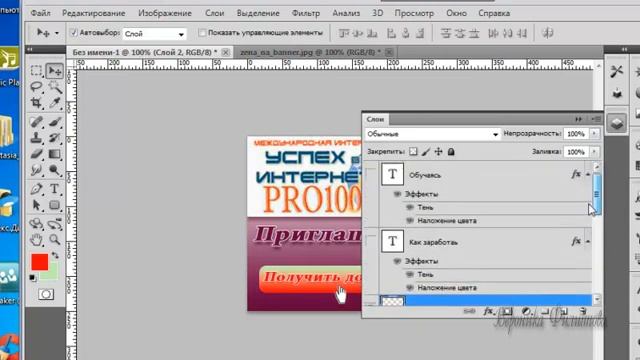Open the Непрозрачность slider arrow
This screenshot has height=360, width=640.
[594, 133]
